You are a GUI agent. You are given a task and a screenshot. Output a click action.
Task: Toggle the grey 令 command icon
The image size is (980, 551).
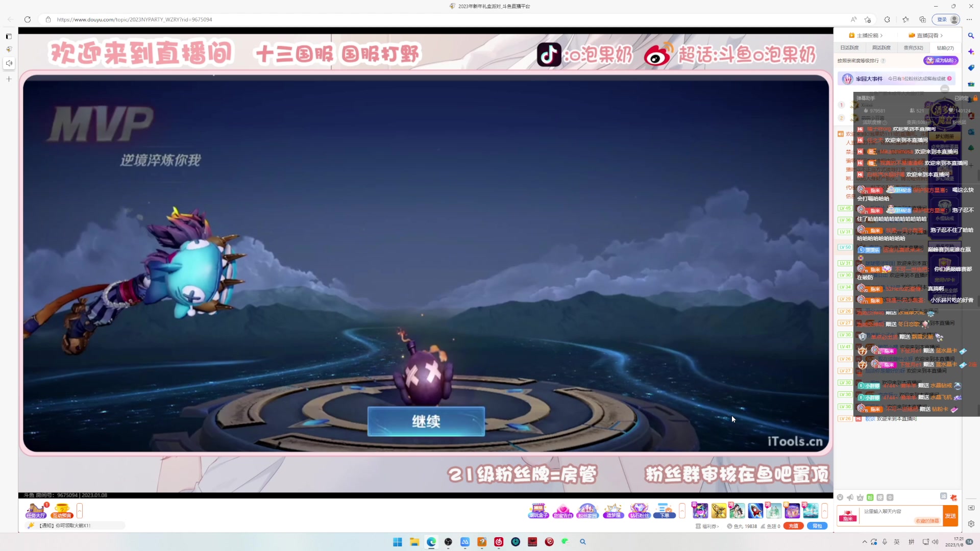[x=890, y=497]
